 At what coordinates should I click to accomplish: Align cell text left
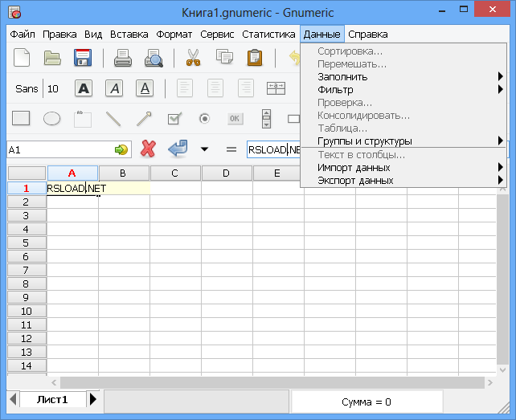[x=185, y=88]
